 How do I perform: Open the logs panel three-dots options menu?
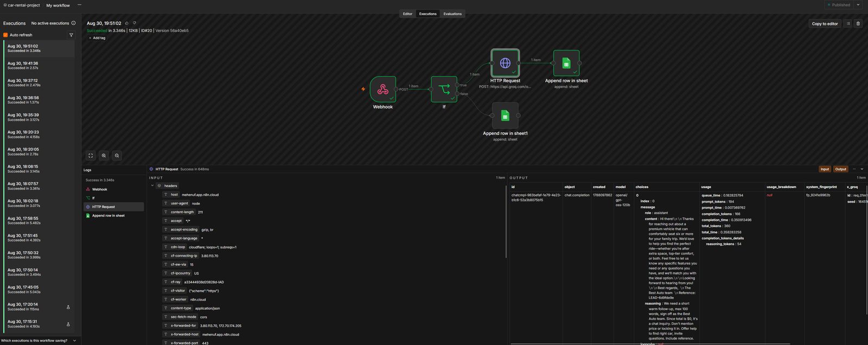(854, 169)
